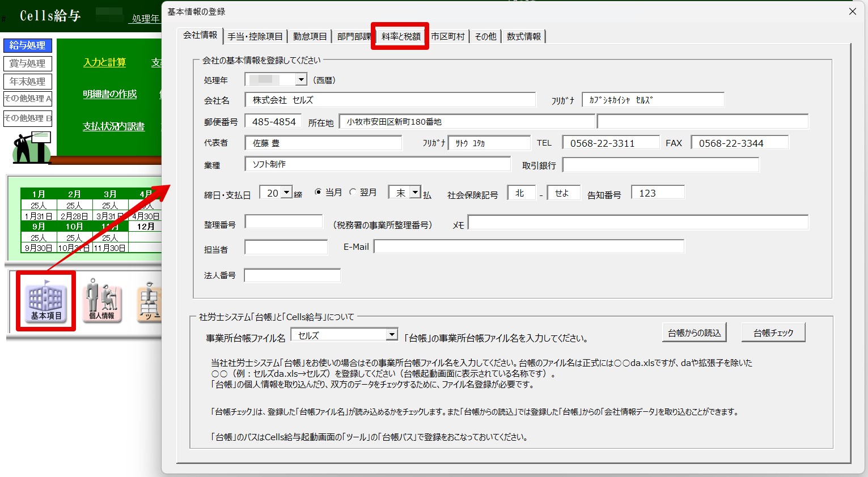Viewport: 868px width, 477px height.
Task: Go to the 市区町村 tab
Action: click(x=448, y=36)
